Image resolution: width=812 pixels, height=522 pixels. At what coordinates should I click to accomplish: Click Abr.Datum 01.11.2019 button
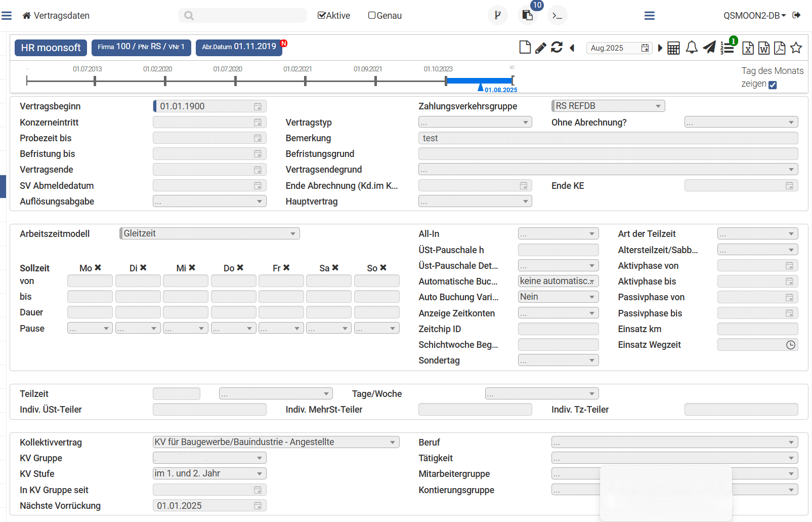pyautogui.click(x=239, y=47)
